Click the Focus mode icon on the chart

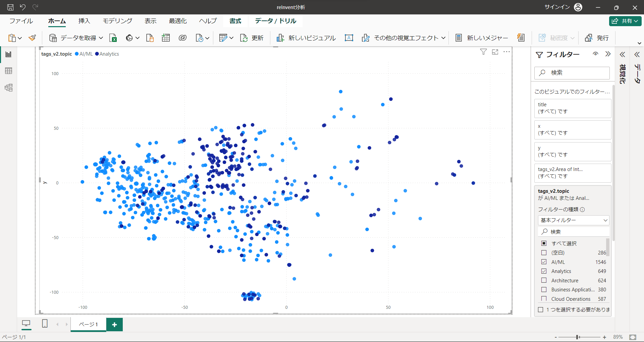pyautogui.click(x=495, y=52)
